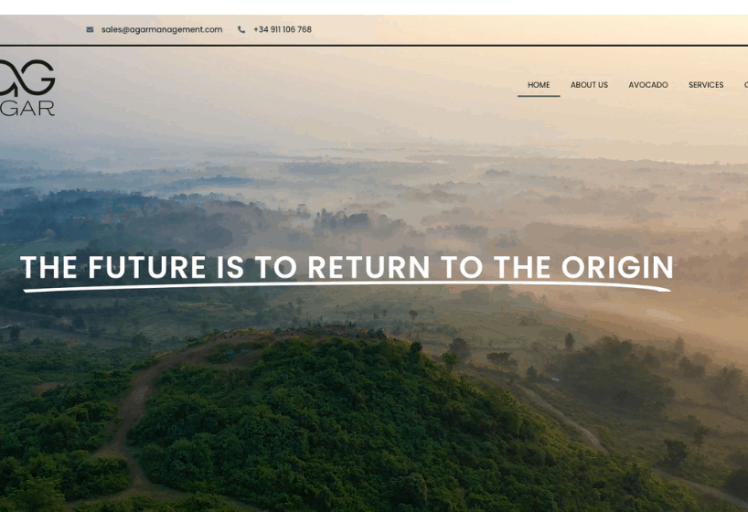Click the AGAR wordmark under the logo
This screenshot has height=512, width=748.
tap(27, 109)
